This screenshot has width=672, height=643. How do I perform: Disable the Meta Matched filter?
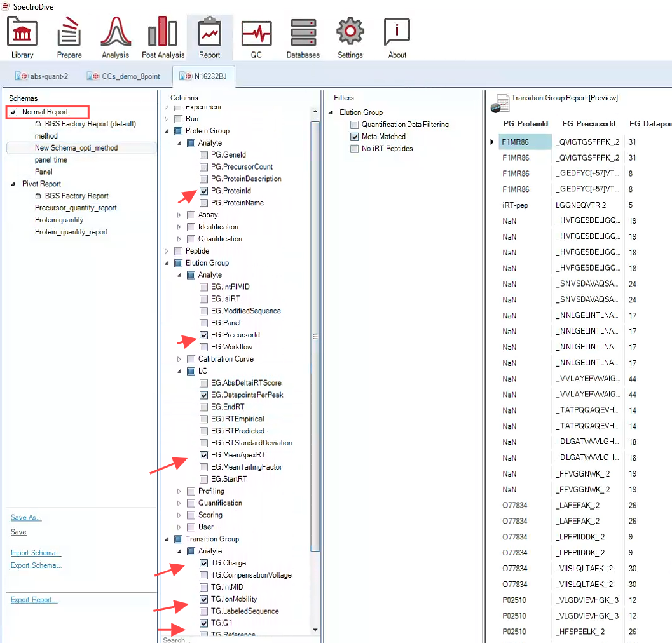pyautogui.click(x=354, y=137)
